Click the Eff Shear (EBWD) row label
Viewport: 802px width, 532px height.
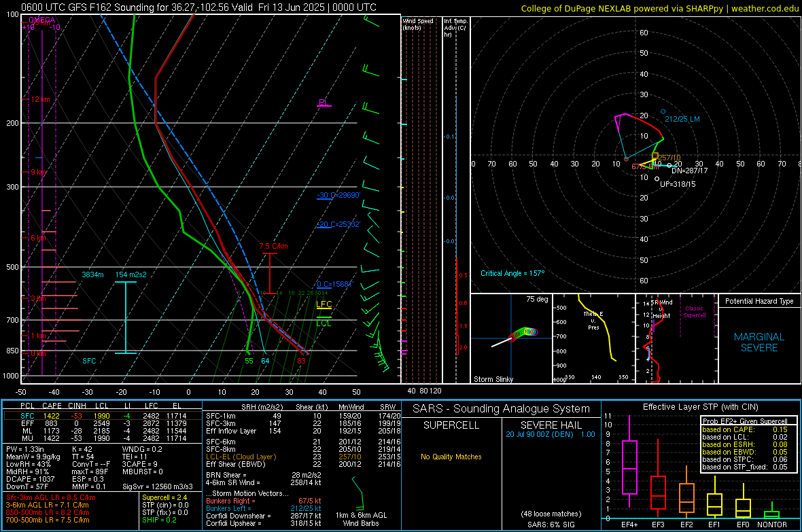tap(235, 465)
